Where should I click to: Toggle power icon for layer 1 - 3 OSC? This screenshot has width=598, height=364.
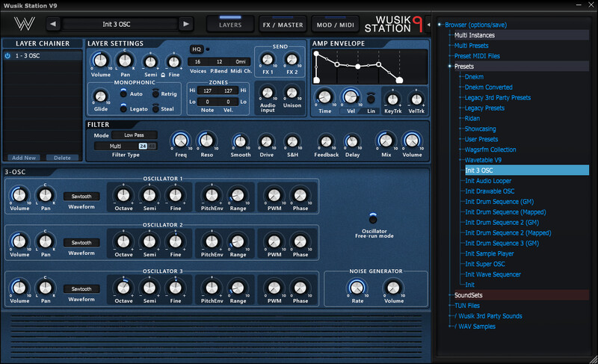[x=7, y=55]
